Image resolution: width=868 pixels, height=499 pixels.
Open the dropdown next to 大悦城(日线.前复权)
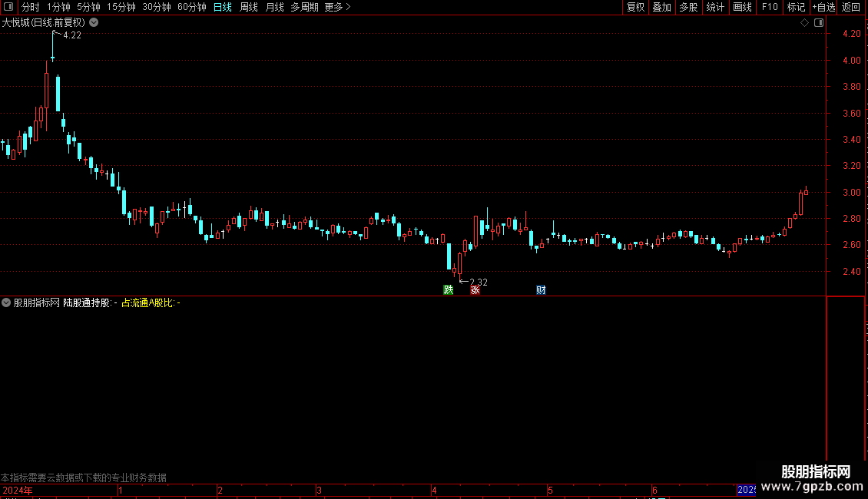pyautogui.click(x=94, y=23)
